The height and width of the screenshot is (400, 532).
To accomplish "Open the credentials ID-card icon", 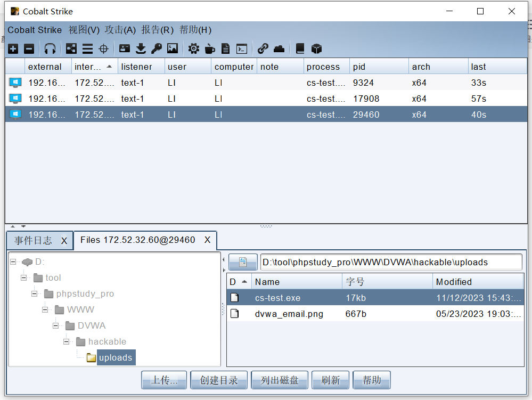I will tap(125, 49).
